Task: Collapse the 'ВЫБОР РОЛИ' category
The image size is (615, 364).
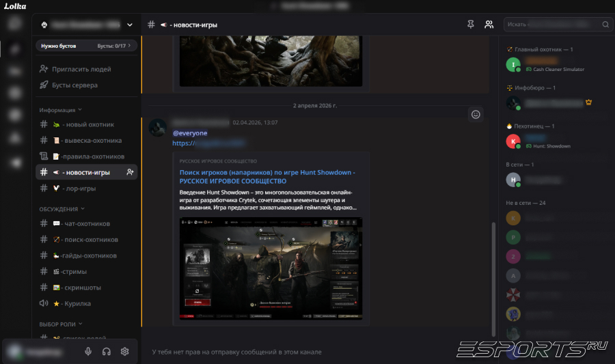Action: tap(61, 324)
